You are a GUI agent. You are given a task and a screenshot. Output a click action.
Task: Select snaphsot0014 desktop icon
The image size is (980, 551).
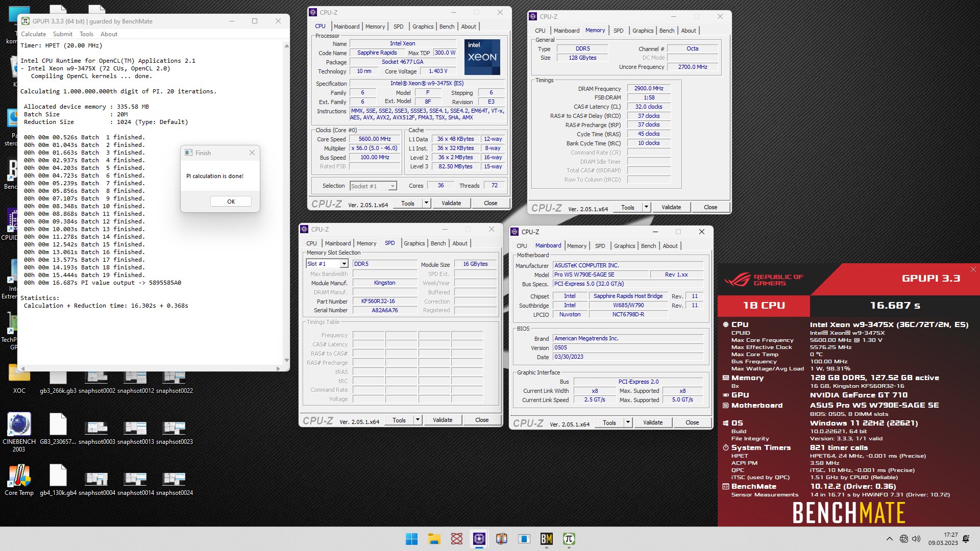point(135,483)
